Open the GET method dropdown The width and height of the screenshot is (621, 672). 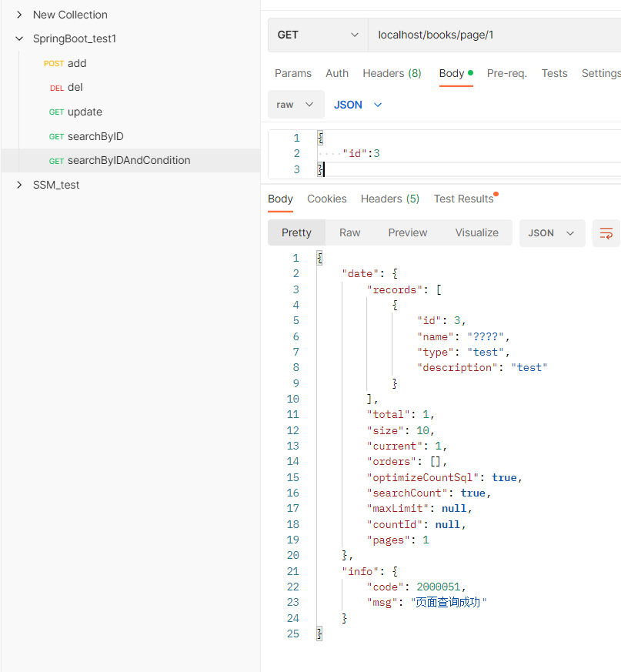click(x=318, y=35)
